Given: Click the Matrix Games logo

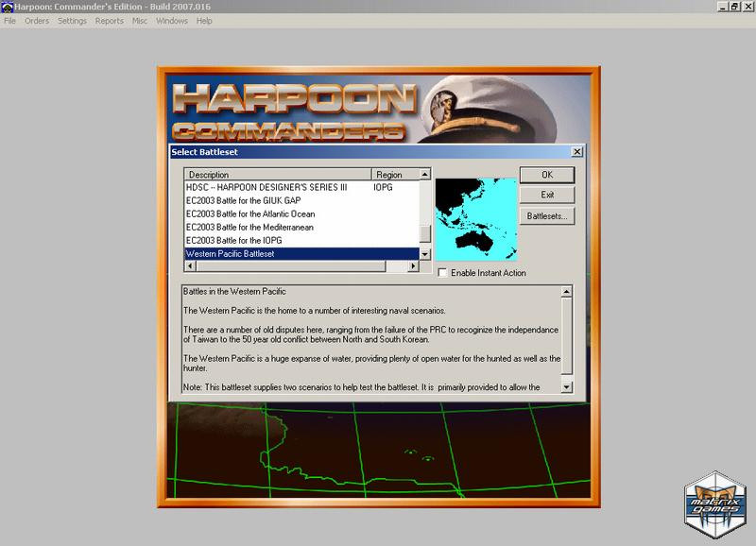Looking at the screenshot, I should tap(715, 505).
